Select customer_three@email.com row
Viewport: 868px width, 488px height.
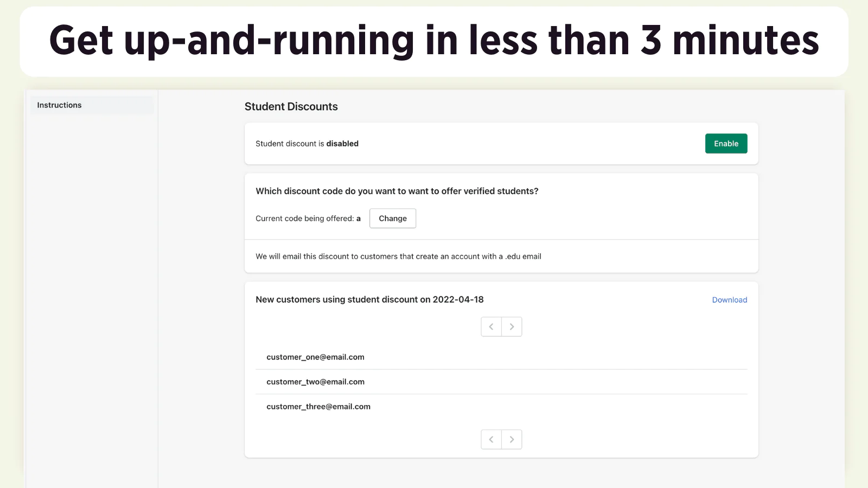(318, 407)
